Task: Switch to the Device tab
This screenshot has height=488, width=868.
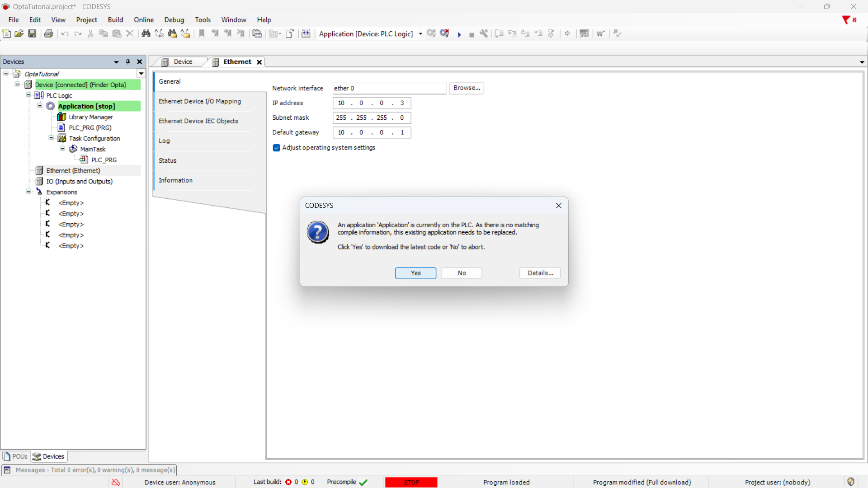Action: [183, 62]
